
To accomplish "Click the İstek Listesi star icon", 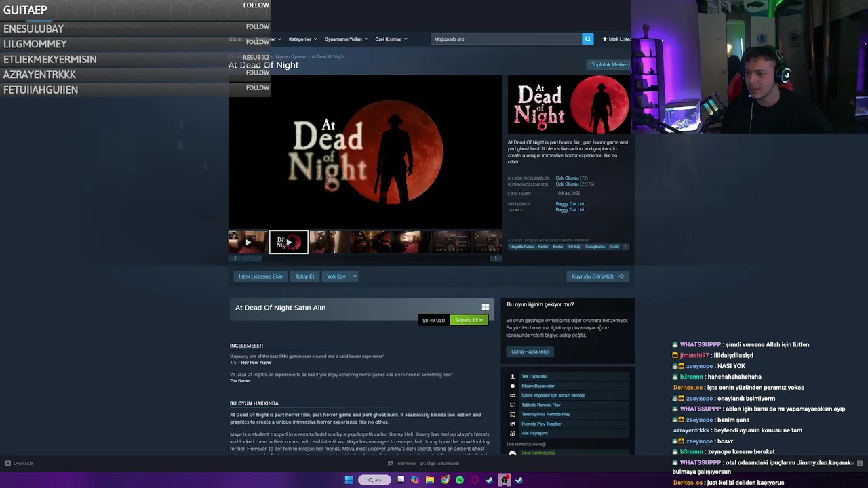I will (x=605, y=39).
